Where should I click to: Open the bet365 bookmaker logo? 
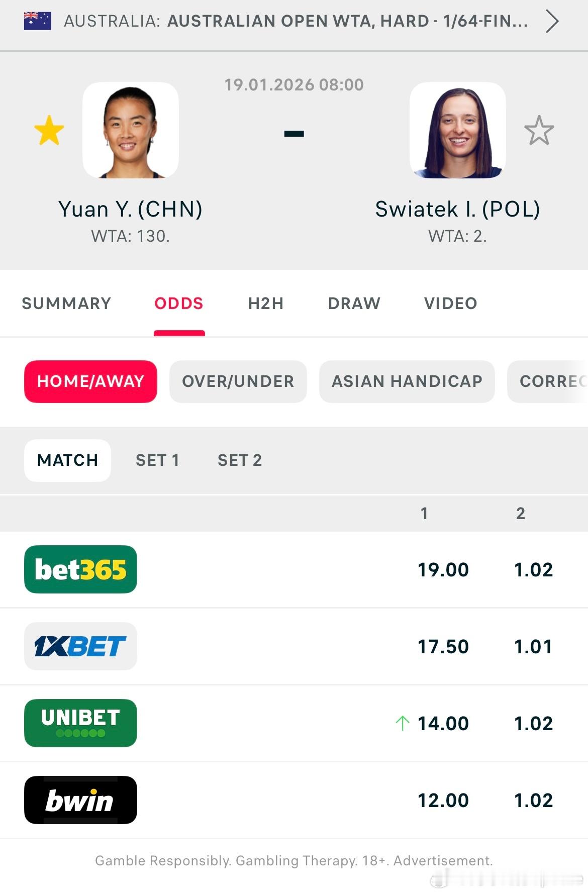80,569
